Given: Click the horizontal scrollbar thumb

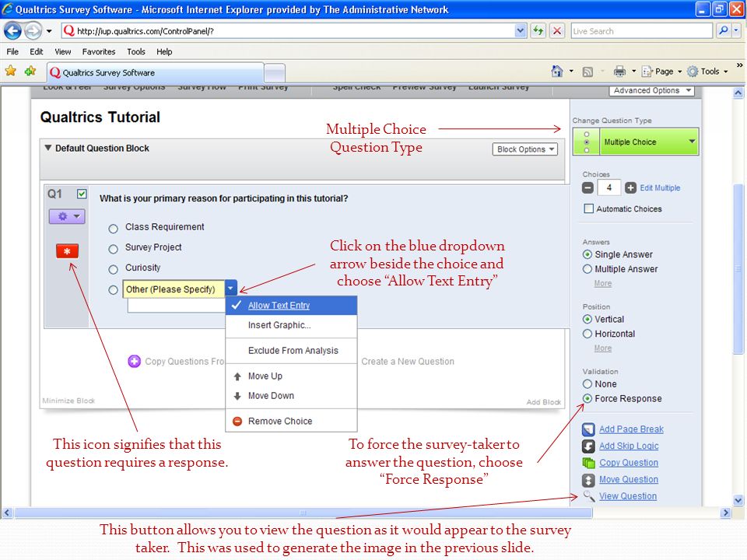Looking at the screenshot, I should pos(303,513).
